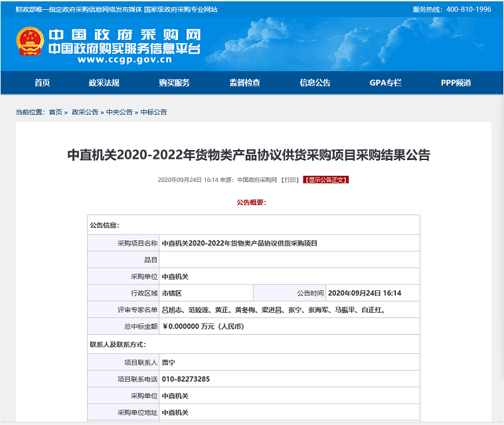Click the announcement headline text
The height and width of the screenshot is (425, 504).
[249, 155]
